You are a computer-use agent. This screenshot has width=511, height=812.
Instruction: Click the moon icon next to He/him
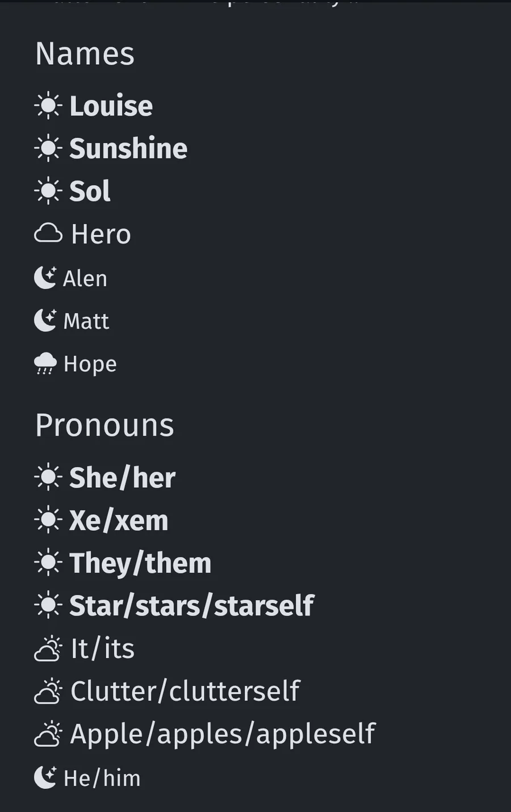(x=45, y=777)
